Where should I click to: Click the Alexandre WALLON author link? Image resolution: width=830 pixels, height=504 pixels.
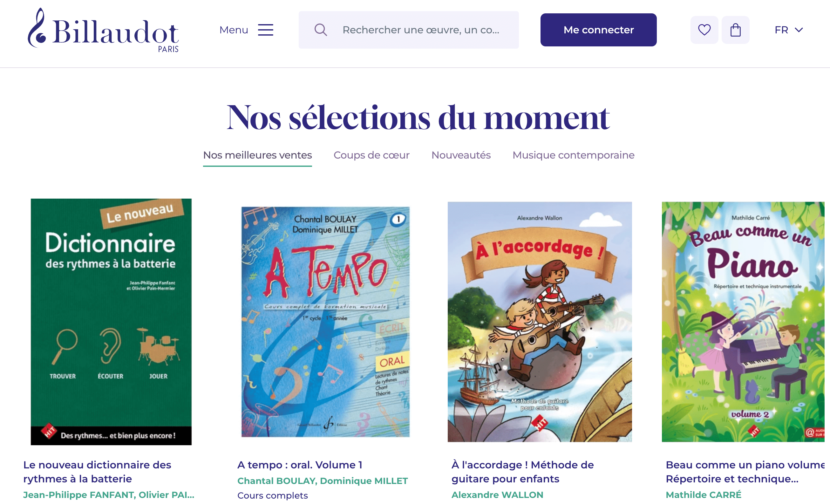coord(497,494)
